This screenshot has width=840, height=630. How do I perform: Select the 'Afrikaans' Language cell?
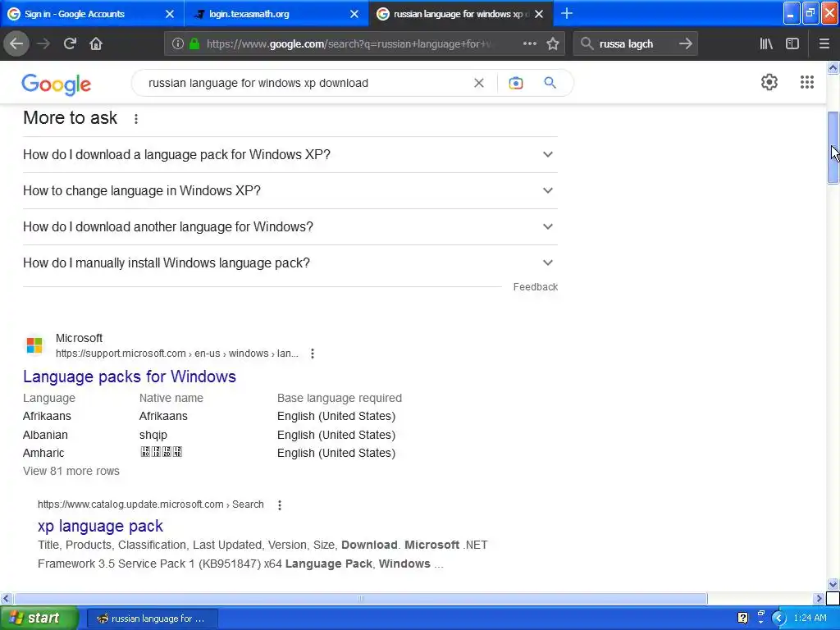click(x=47, y=416)
